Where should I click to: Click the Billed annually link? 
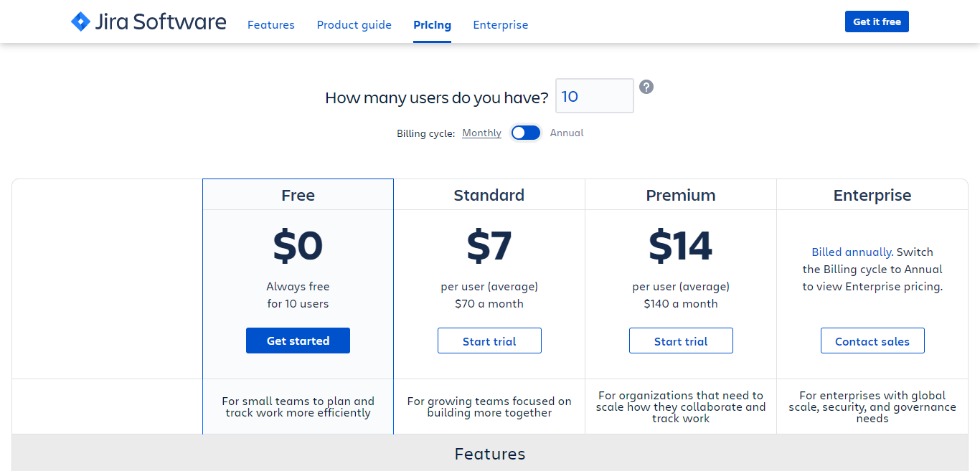coord(852,252)
